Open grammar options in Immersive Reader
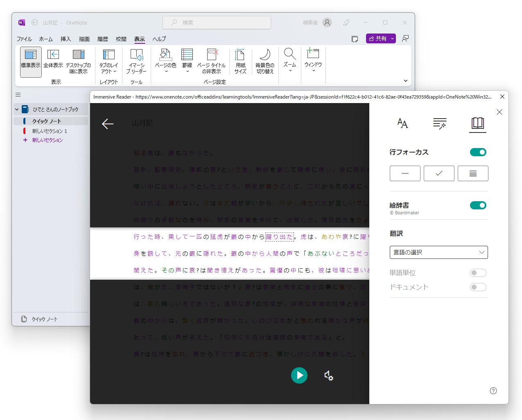 pyautogui.click(x=440, y=124)
